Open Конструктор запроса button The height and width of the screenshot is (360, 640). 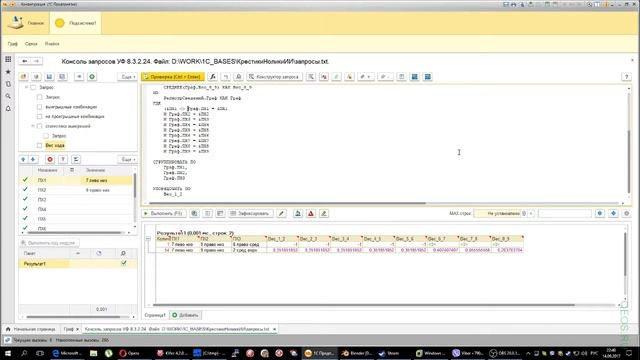point(275,77)
